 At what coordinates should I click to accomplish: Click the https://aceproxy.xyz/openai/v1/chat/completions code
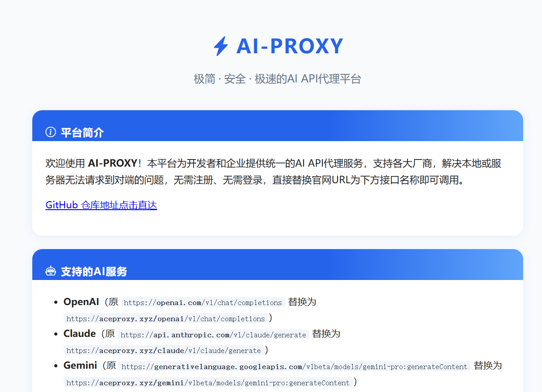(166, 319)
